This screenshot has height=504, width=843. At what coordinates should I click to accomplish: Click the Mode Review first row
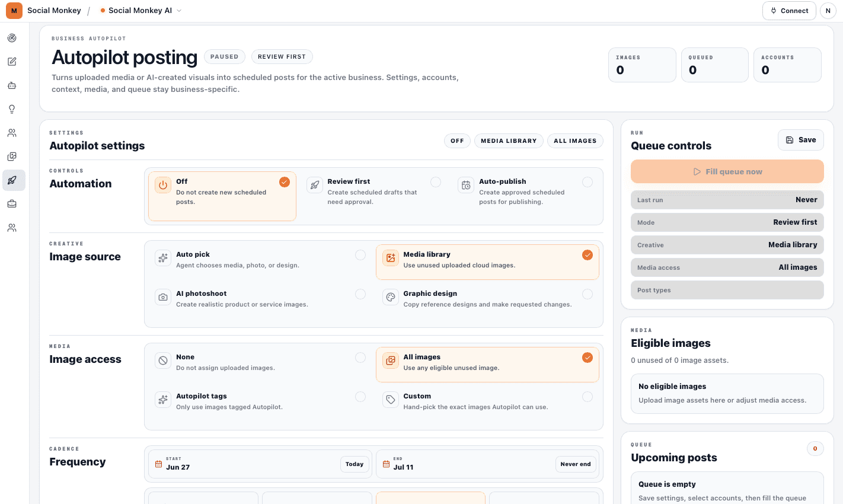coord(727,222)
